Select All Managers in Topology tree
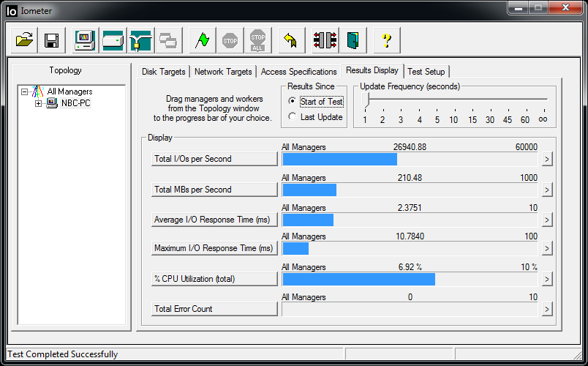The width and height of the screenshot is (588, 366). click(x=69, y=91)
